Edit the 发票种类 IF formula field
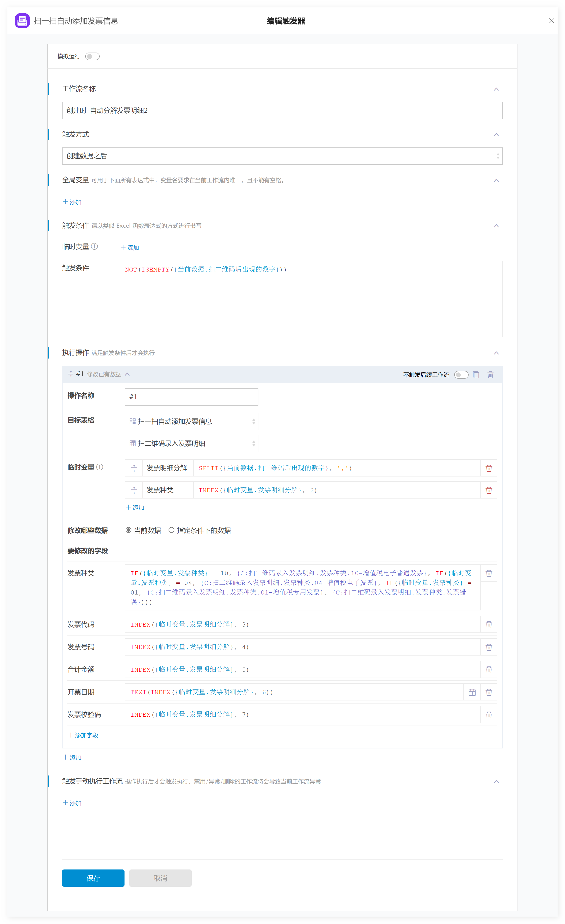 coord(302,587)
